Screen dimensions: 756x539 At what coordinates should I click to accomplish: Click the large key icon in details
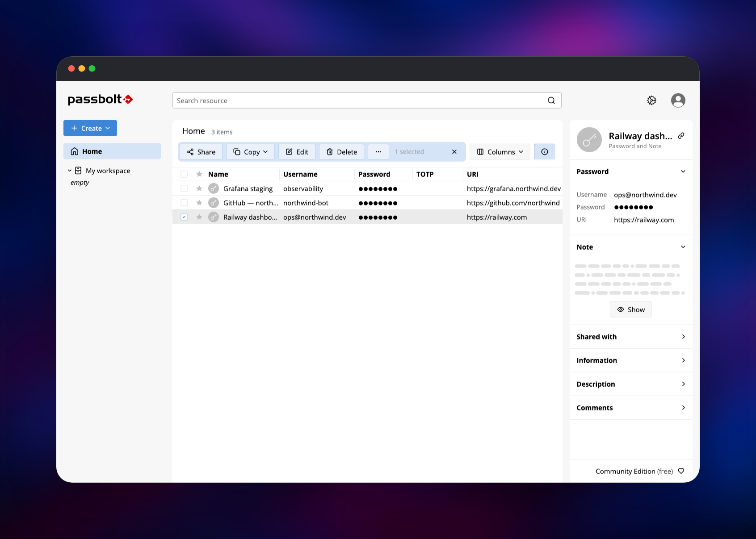click(589, 140)
